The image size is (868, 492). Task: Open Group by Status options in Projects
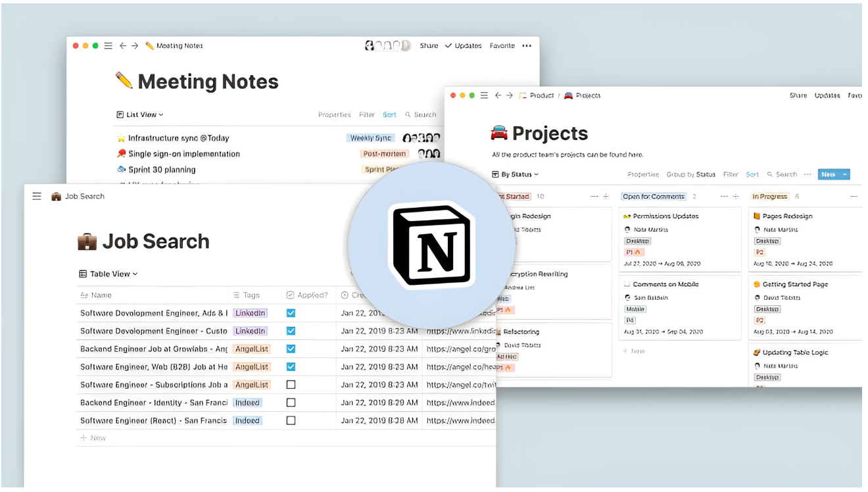pos(691,174)
